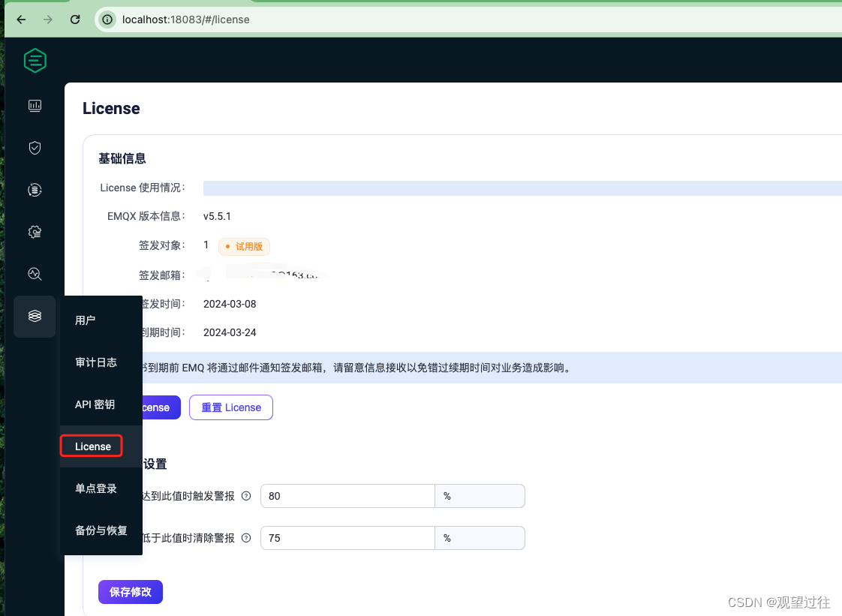Click the browser forward arrow
The image size is (842, 616).
point(48,20)
